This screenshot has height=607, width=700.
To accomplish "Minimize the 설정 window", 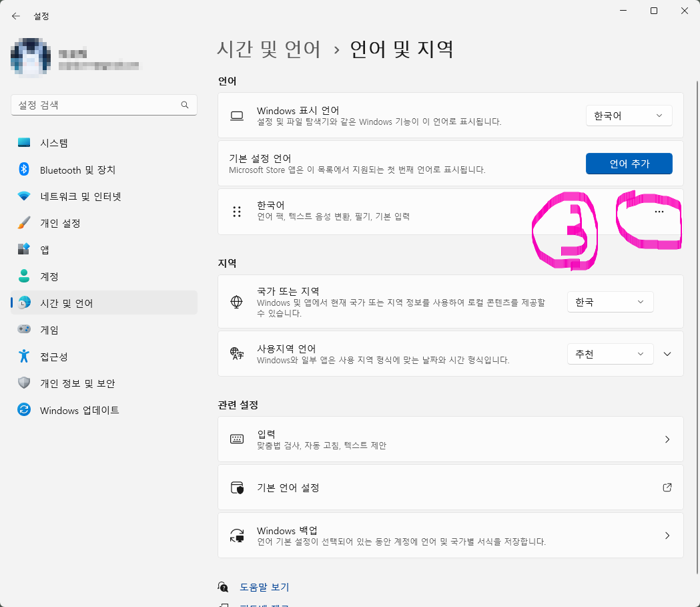I will pos(623,10).
